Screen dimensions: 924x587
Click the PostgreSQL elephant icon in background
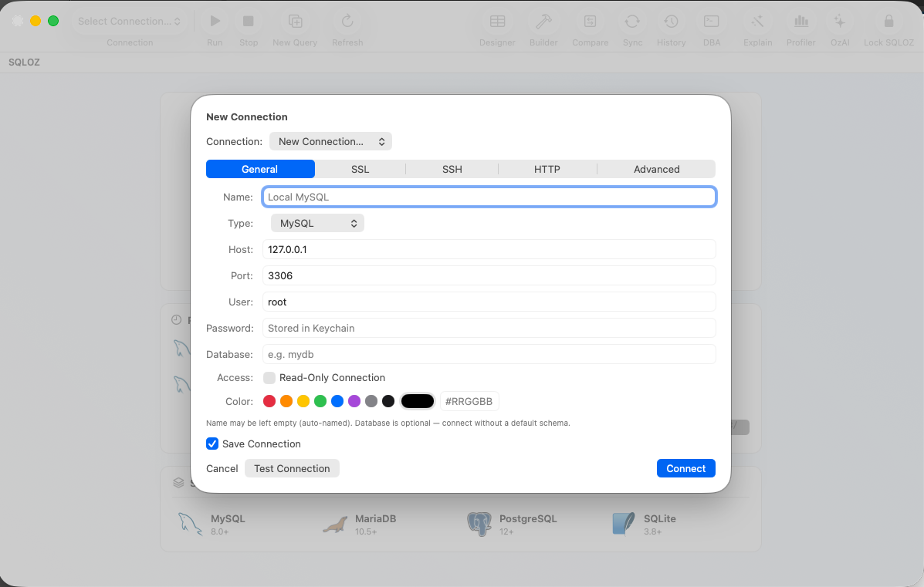(479, 524)
